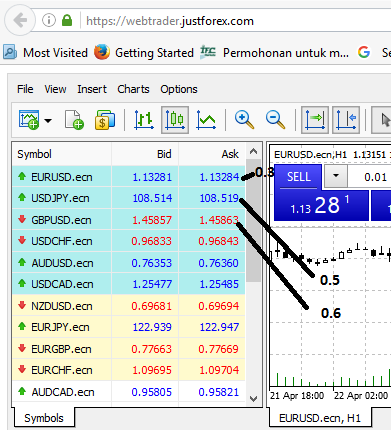This screenshot has height=430, width=391.
Task: Click the EURJPY ask price 122.947
Action: click(x=219, y=327)
